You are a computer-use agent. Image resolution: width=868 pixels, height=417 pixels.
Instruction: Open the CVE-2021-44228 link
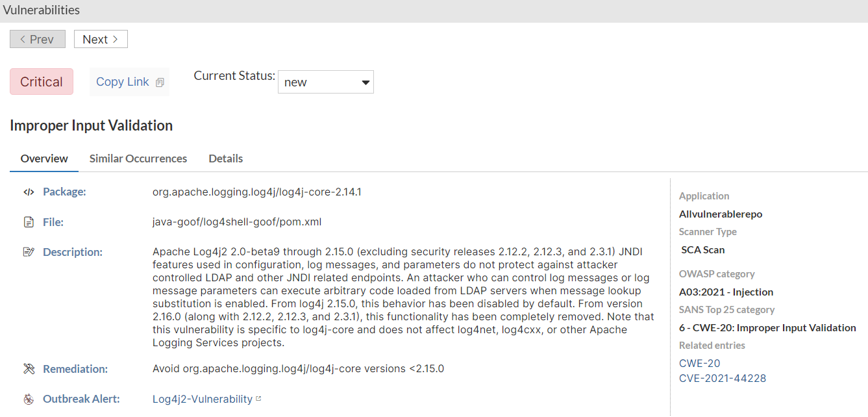(x=723, y=378)
